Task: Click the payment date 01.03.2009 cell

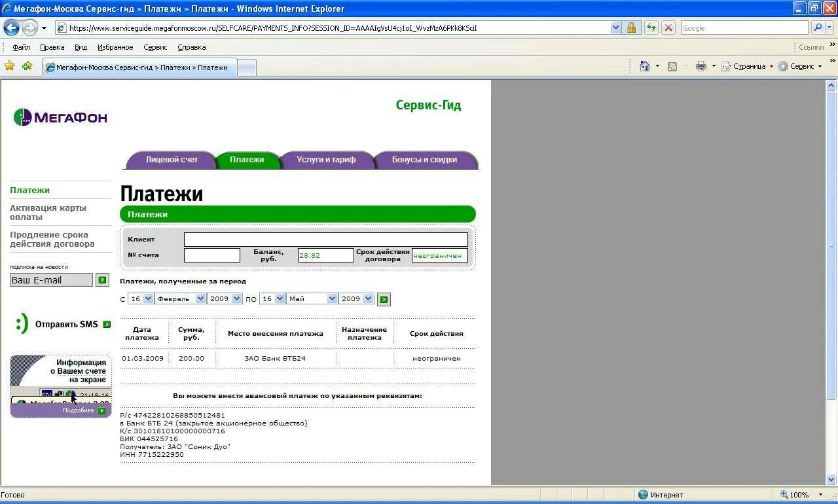Action: click(x=143, y=358)
